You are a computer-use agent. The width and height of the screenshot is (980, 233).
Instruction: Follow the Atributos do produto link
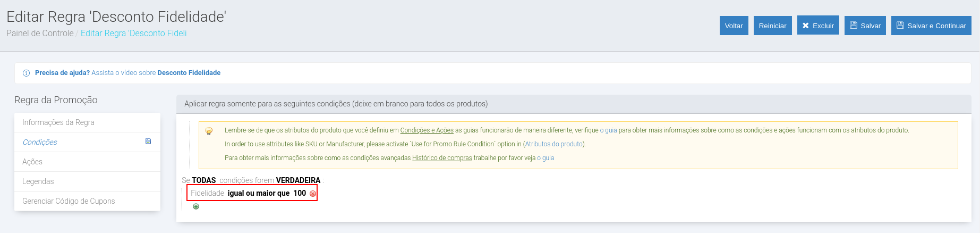(x=553, y=144)
